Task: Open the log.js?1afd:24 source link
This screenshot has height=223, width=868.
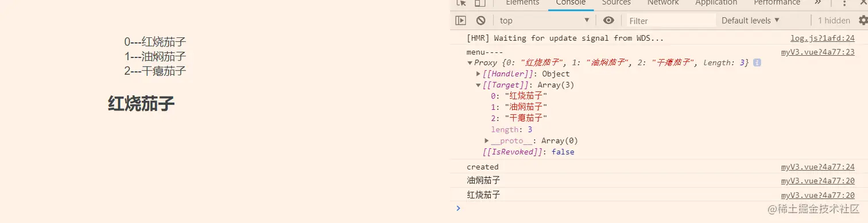Action: 823,39
